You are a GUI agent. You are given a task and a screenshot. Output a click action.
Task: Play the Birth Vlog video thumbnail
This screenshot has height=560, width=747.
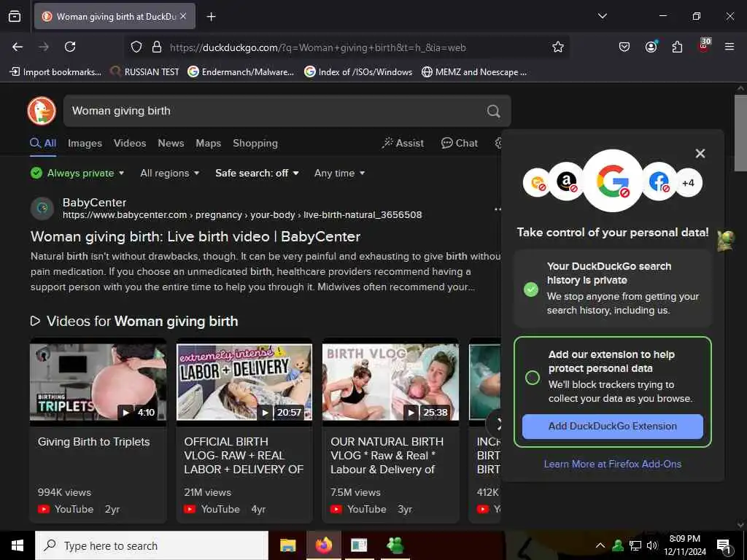[x=391, y=382]
